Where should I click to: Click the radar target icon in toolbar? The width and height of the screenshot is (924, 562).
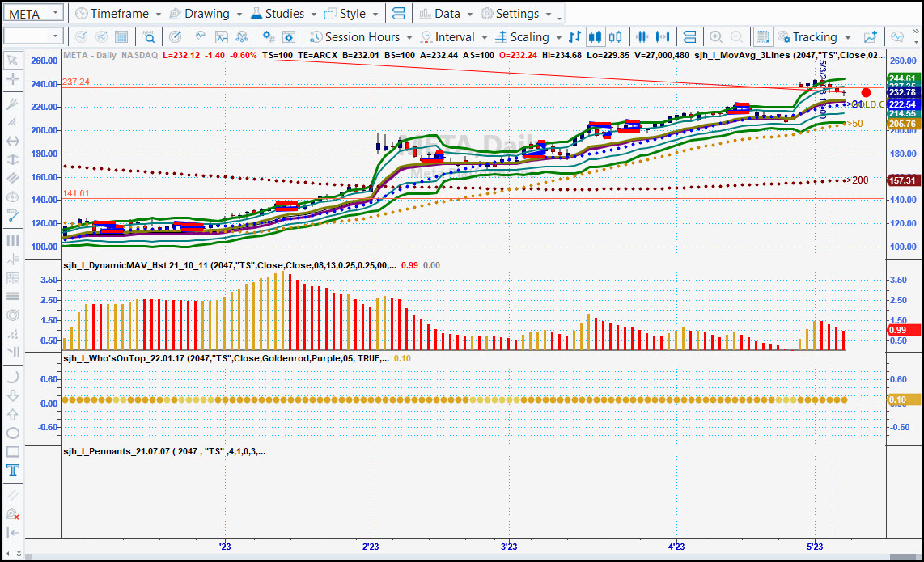[175, 37]
